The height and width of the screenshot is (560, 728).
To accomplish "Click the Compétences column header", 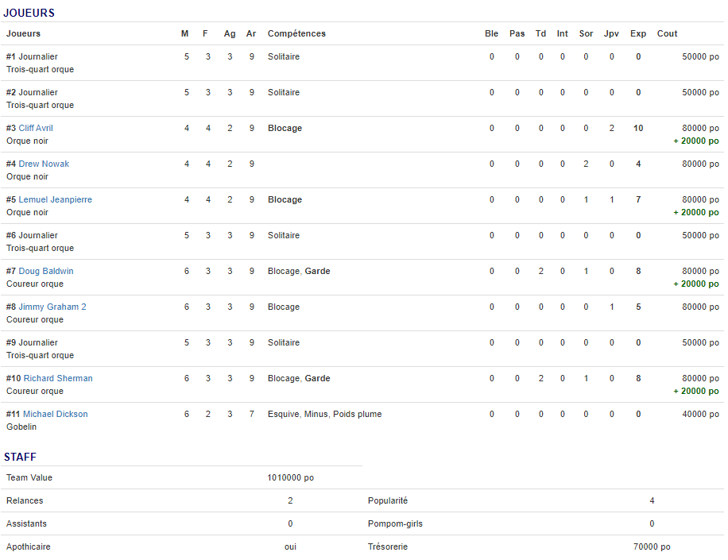I will pyautogui.click(x=296, y=33).
